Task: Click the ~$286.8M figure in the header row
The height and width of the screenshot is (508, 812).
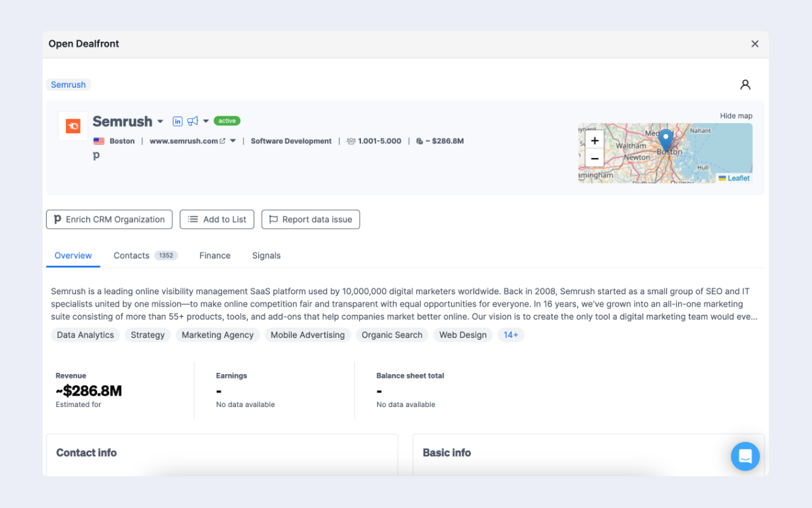Action: pyautogui.click(x=445, y=141)
